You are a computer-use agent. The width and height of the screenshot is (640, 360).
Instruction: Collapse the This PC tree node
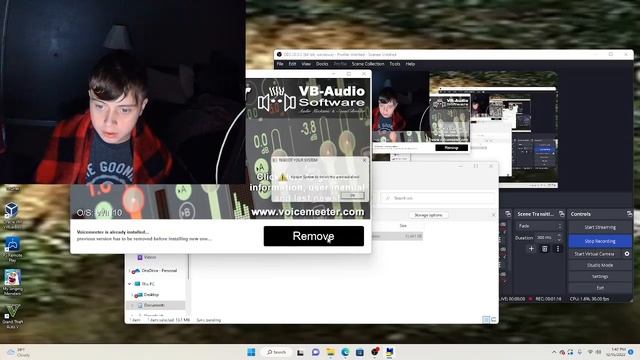pyautogui.click(x=129, y=284)
